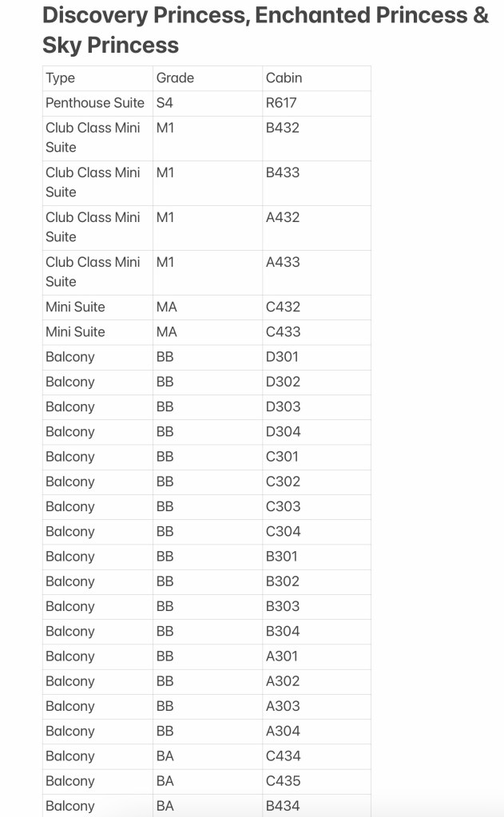This screenshot has width=504, height=817.
Task: Click Balcony cabin D301
Action: tap(282, 356)
